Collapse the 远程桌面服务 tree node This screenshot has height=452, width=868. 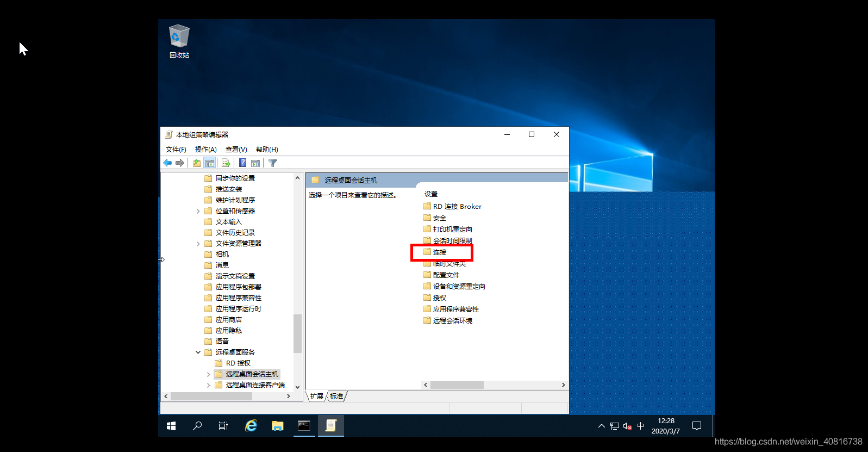click(x=198, y=352)
